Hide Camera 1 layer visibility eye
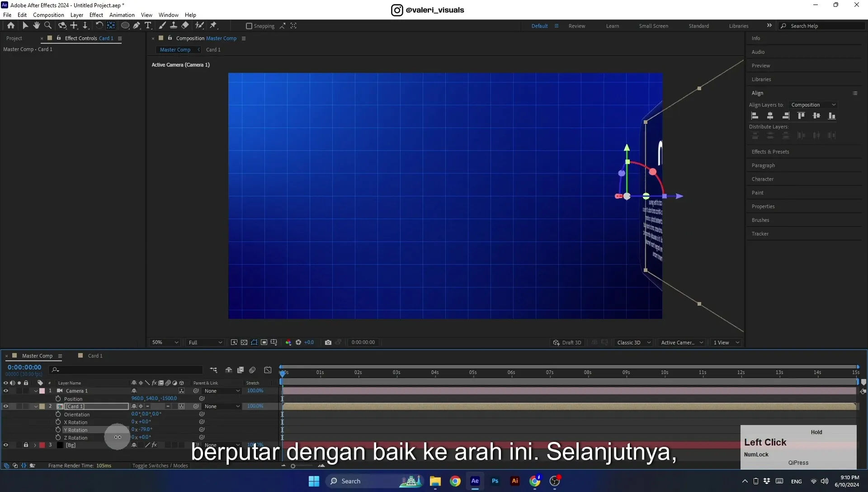The width and height of the screenshot is (868, 492). (x=6, y=391)
